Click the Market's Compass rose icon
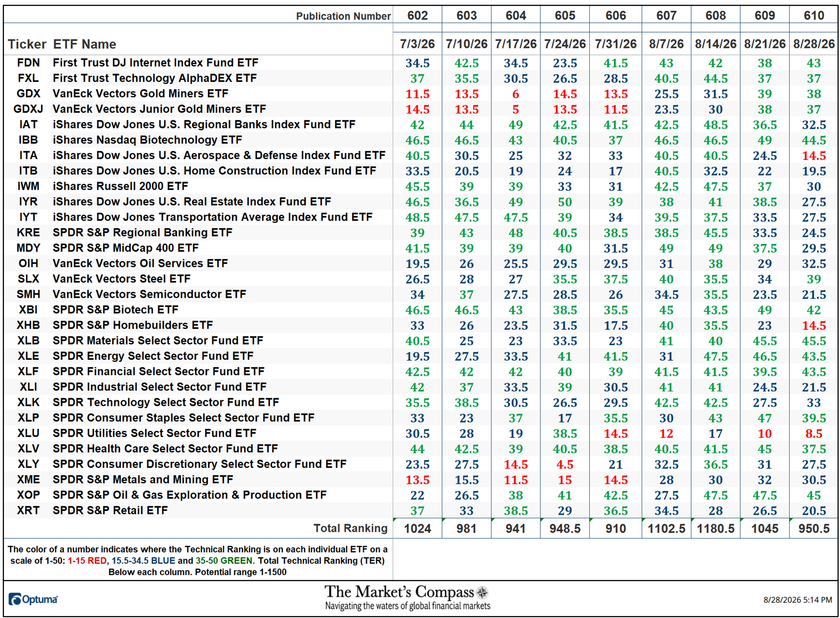The image size is (840, 618). 482,592
